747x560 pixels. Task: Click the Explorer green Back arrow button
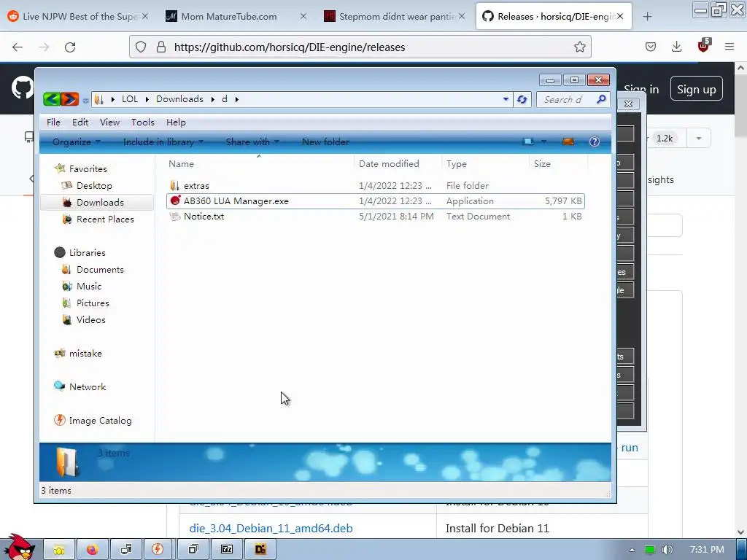(x=52, y=99)
